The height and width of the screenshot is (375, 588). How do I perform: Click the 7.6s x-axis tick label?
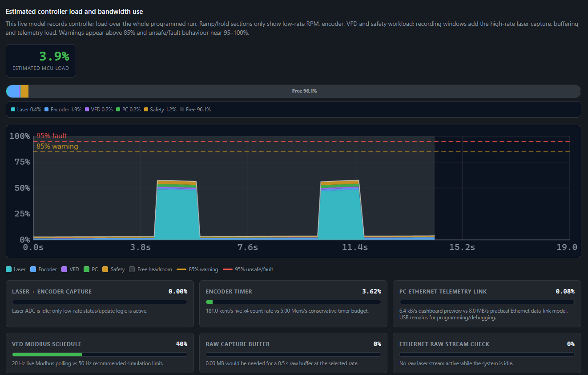248,247
